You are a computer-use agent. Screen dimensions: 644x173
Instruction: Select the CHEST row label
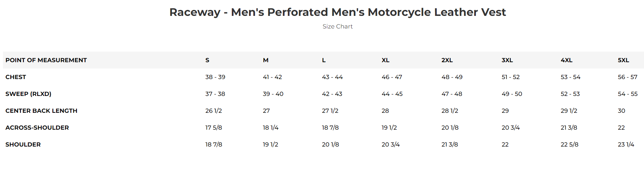point(16,77)
